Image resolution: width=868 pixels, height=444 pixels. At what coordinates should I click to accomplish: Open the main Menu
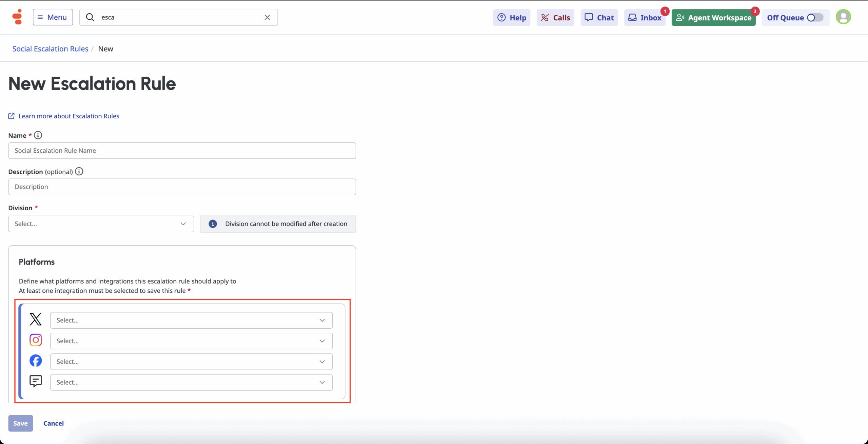53,17
